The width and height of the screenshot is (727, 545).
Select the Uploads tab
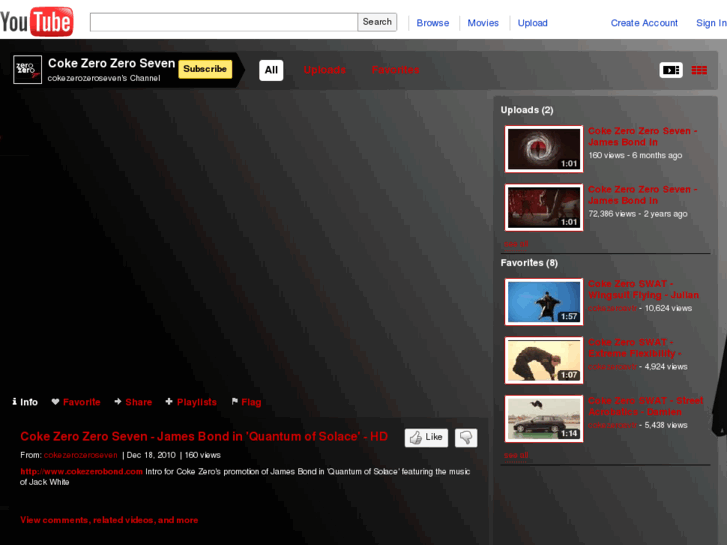(325, 70)
